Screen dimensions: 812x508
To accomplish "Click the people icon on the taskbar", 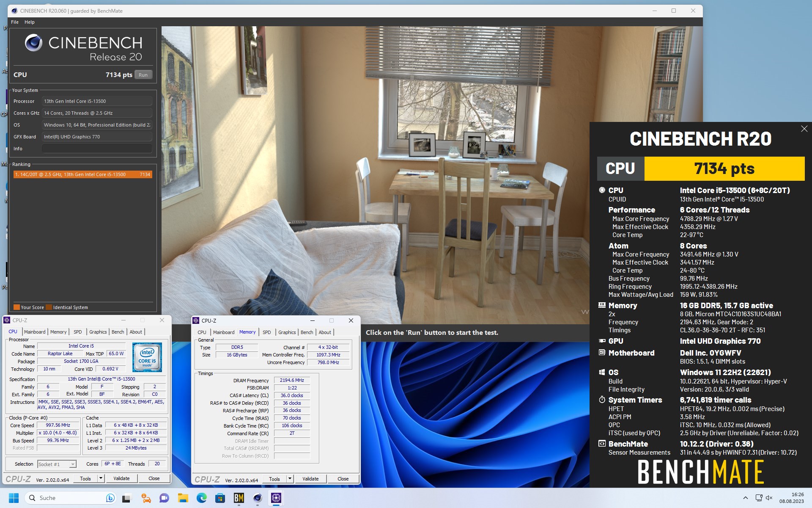I will [145, 498].
